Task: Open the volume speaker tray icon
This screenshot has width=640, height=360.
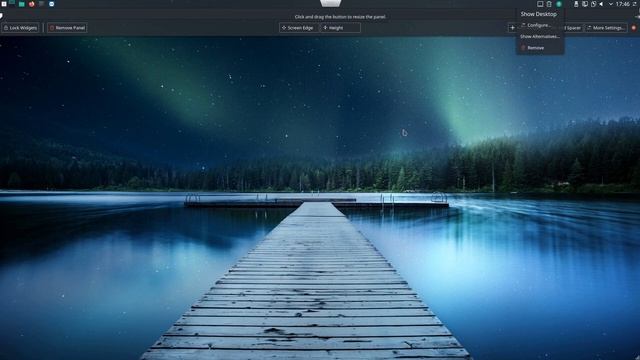Action: coord(601,4)
